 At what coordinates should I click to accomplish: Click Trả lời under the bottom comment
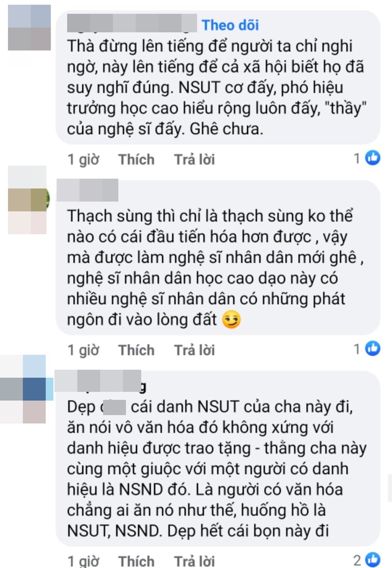pyautogui.click(x=194, y=561)
